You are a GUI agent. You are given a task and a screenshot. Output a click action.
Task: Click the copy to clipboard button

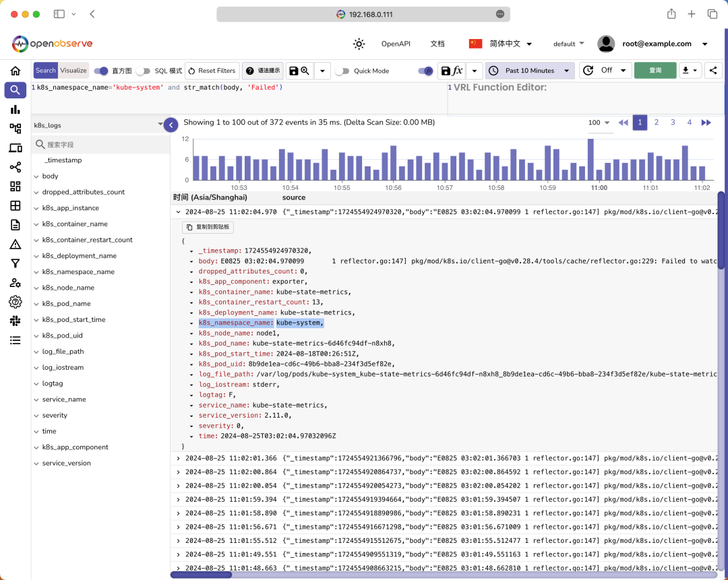click(208, 227)
